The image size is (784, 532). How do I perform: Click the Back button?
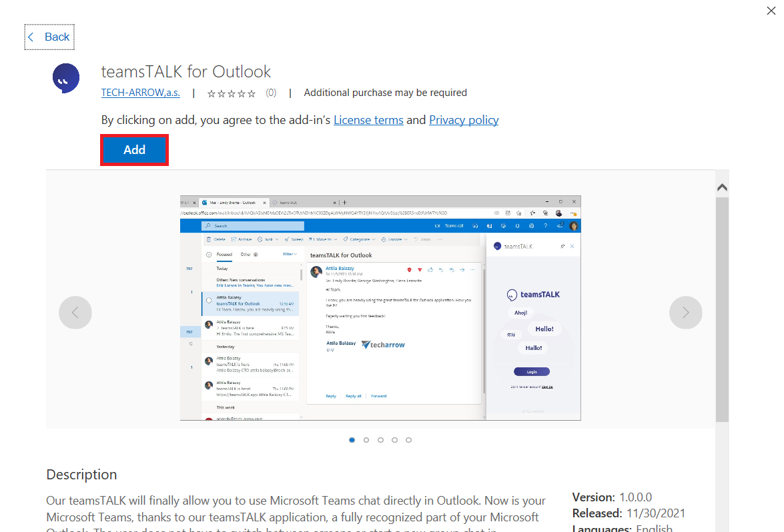point(49,37)
